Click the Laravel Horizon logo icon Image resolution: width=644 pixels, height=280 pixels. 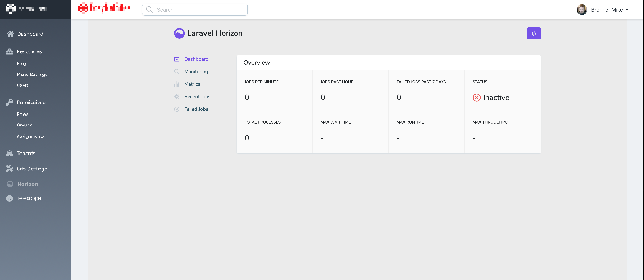179,33
